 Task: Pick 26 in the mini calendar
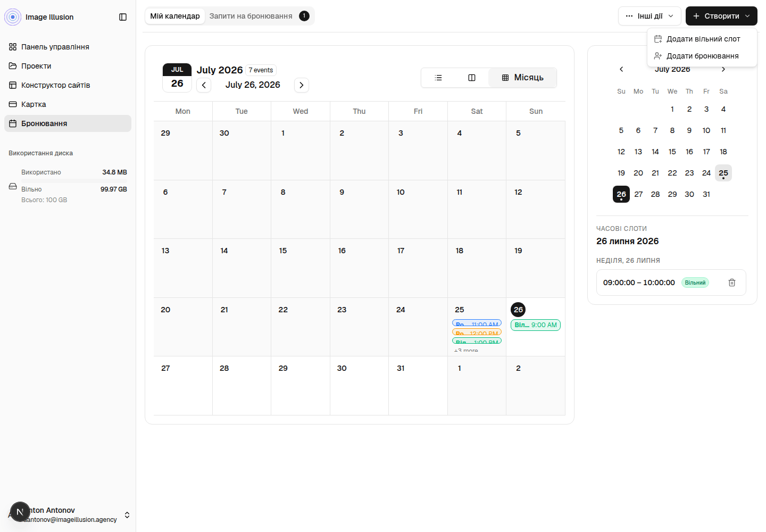(621, 194)
